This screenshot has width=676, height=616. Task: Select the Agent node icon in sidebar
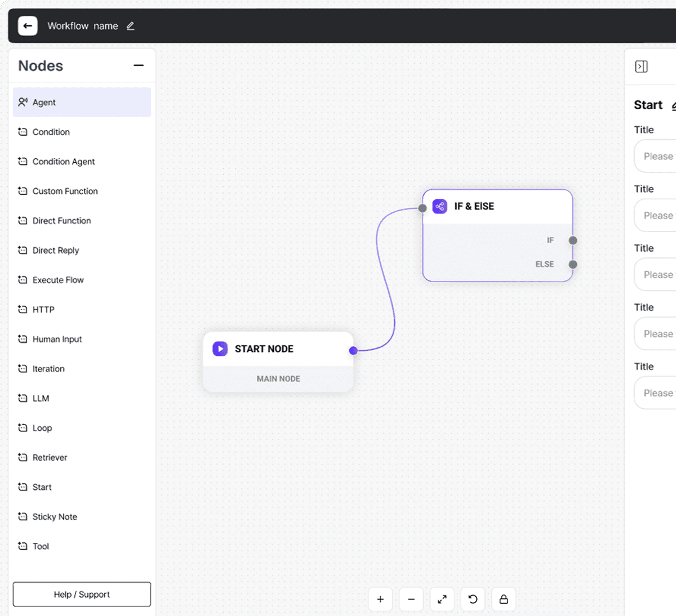(23, 102)
